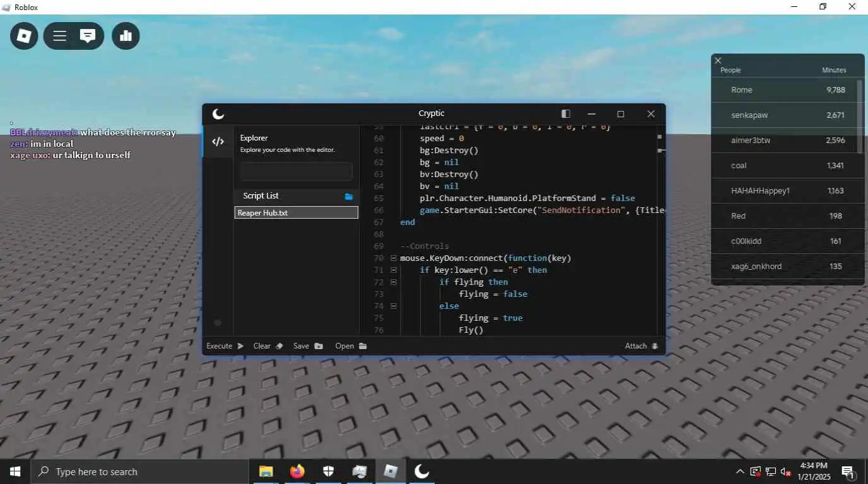Click the People column header
Viewport: 868px width, 484px height.
730,70
